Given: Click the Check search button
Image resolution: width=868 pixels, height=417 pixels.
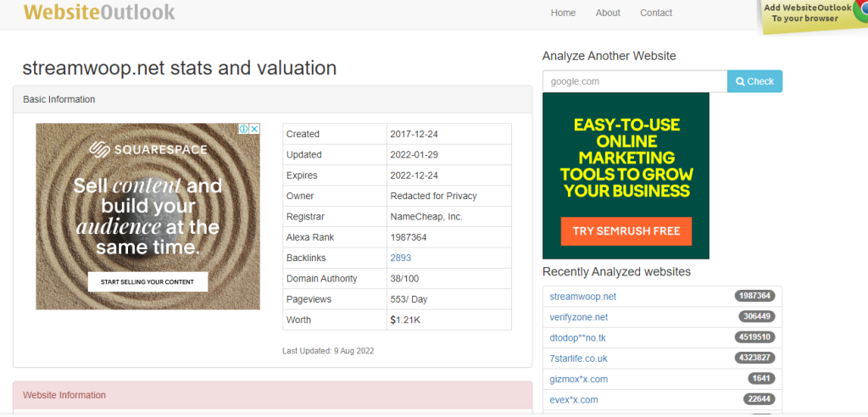Looking at the screenshot, I should click(x=754, y=81).
